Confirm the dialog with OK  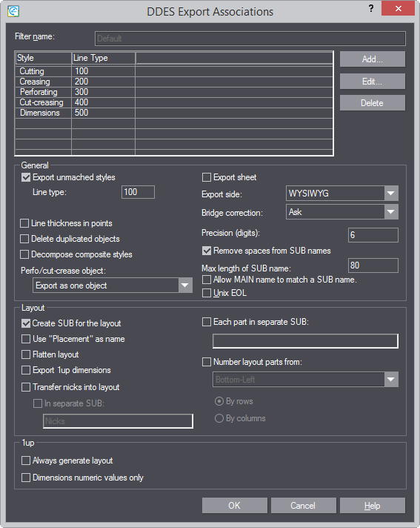[x=234, y=506]
